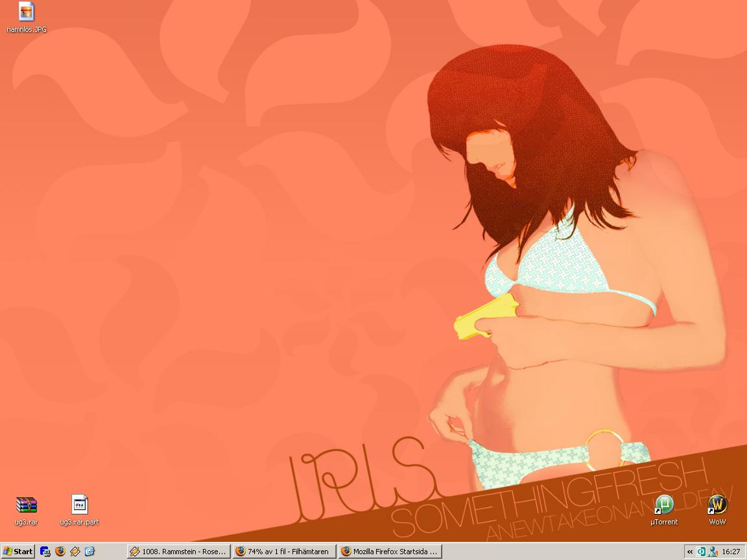747x560 pixels.
Task: Switch to Mozilla Firefox Startsida window
Action: (390, 552)
